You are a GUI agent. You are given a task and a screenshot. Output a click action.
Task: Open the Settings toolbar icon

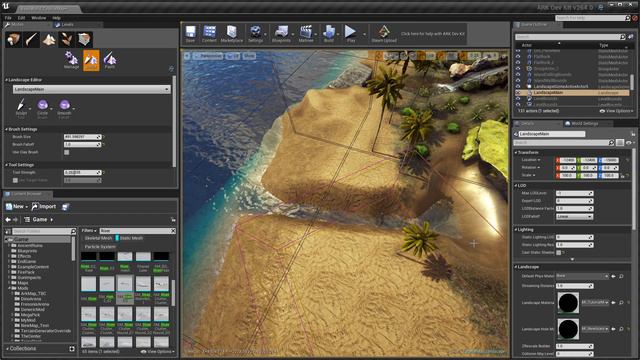256,34
